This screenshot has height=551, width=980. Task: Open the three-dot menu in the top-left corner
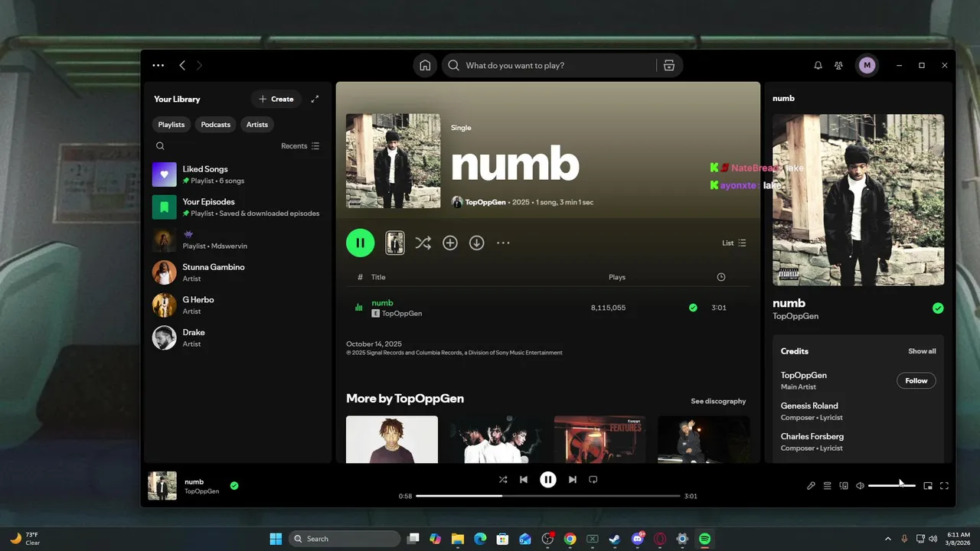point(158,66)
